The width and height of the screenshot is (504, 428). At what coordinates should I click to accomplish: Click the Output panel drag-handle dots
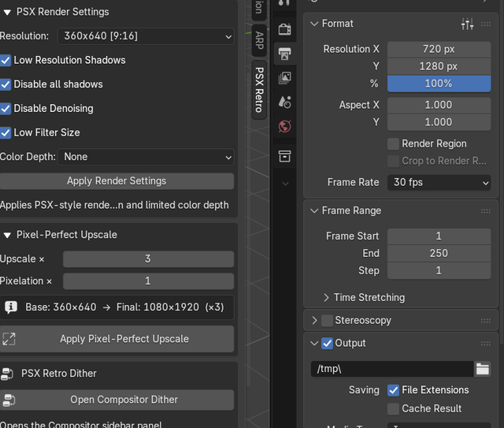point(486,344)
